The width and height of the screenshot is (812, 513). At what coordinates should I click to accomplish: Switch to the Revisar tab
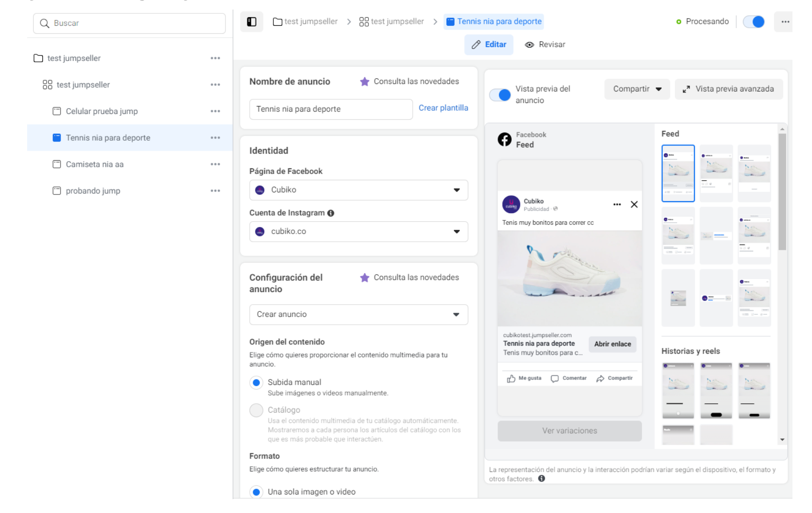click(x=545, y=45)
